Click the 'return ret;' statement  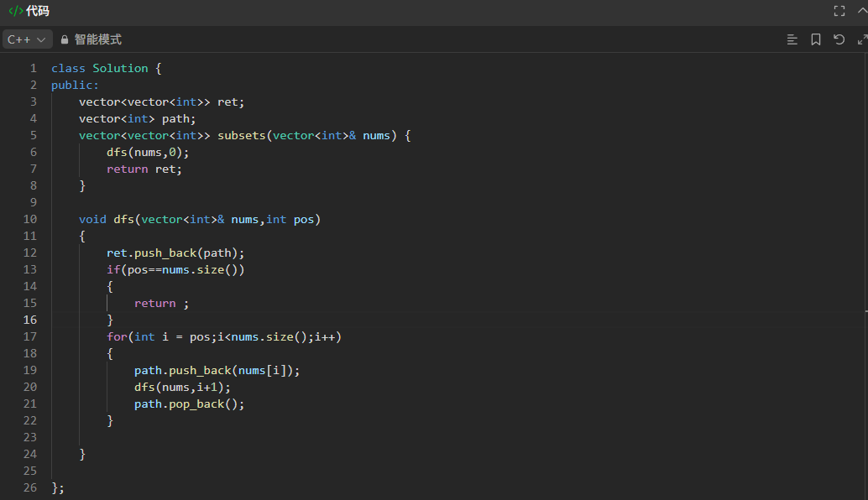(x=144, y=169)
